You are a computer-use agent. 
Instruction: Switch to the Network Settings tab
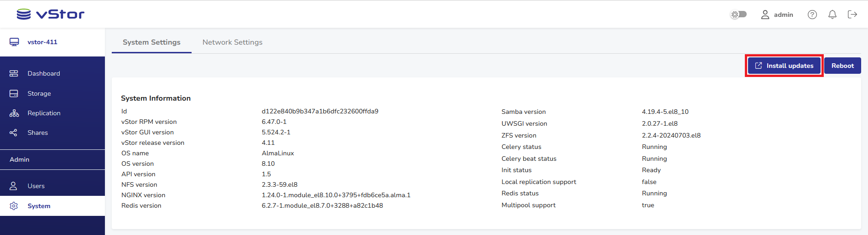coord(232,42)
